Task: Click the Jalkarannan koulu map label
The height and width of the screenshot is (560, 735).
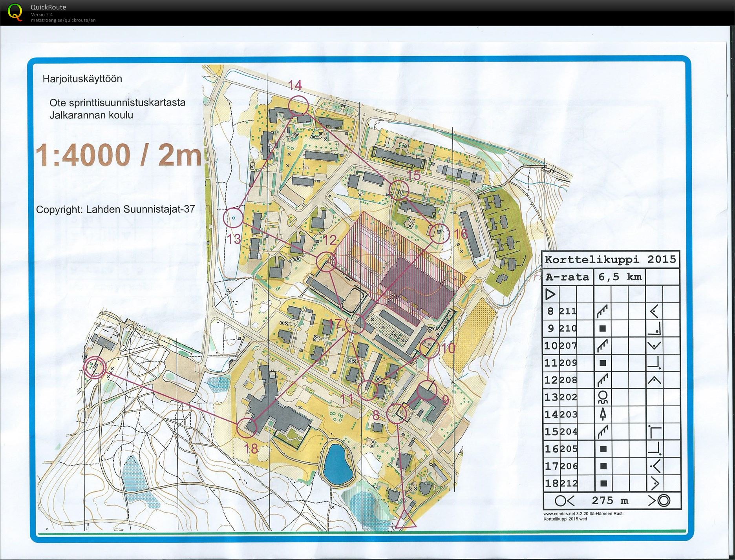Action: click(x=91, y=115)
